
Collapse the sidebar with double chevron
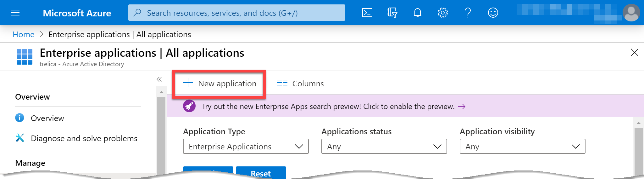click(159, 79)
